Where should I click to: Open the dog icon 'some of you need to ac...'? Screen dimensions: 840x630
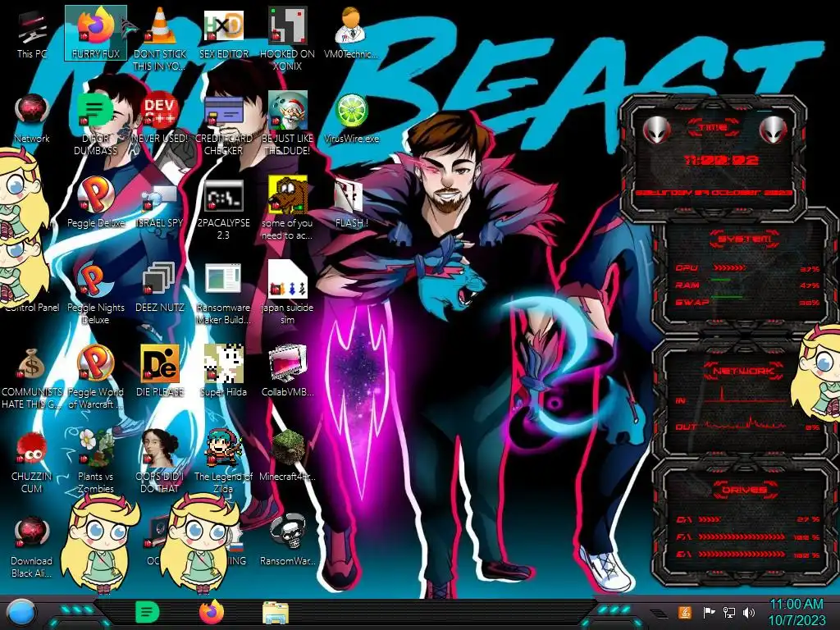(x=287, y=209)
